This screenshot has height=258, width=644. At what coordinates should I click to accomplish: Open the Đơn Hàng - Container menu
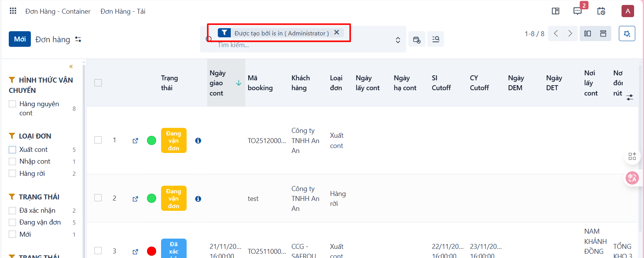click(58, 11)
